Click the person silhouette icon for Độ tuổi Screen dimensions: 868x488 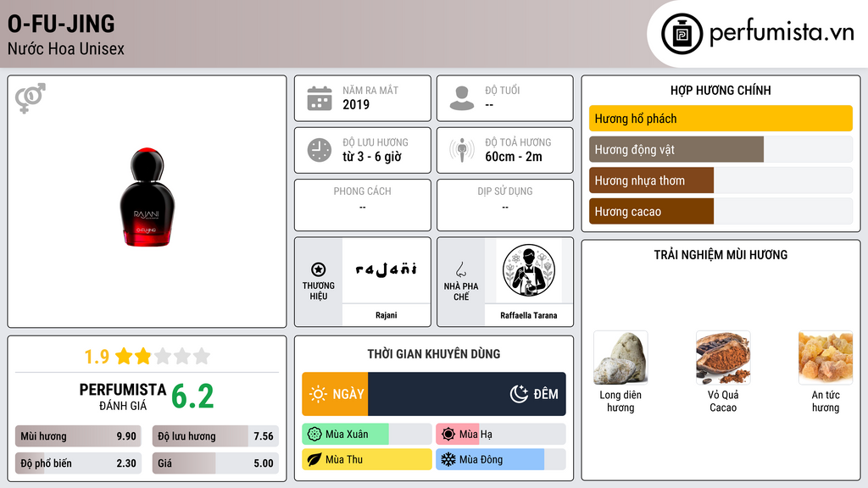point(462,98)
